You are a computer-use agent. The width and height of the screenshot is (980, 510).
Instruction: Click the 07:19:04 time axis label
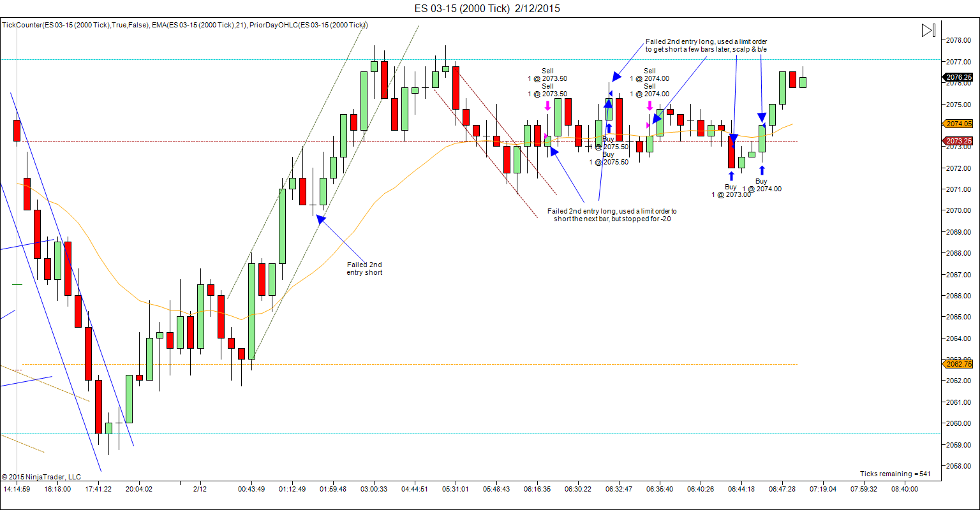point(823,490)
